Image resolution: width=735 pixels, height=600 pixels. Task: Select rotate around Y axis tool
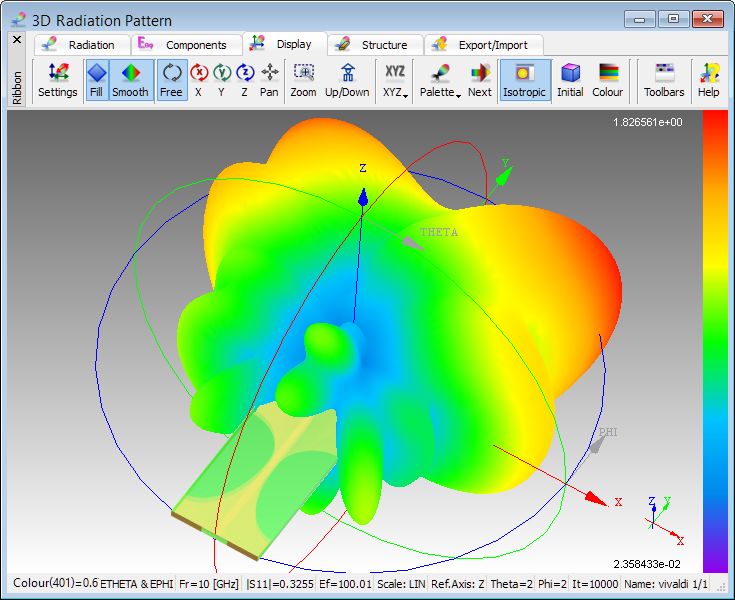coord(222,80)
